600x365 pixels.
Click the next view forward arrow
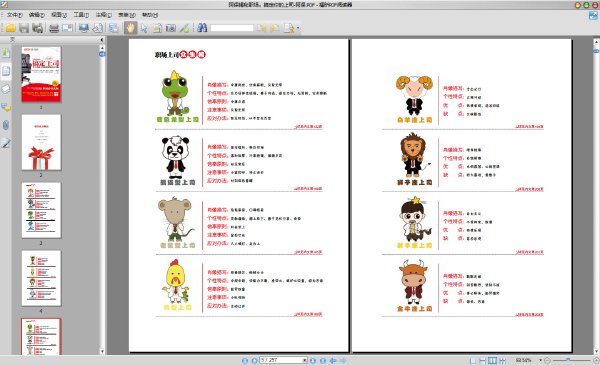(343, 360)
